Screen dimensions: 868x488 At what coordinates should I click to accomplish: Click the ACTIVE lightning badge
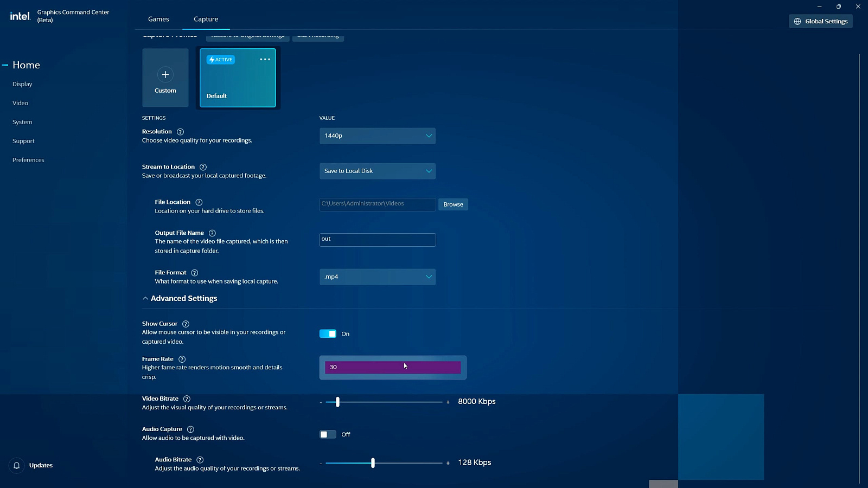coord(220,60)
